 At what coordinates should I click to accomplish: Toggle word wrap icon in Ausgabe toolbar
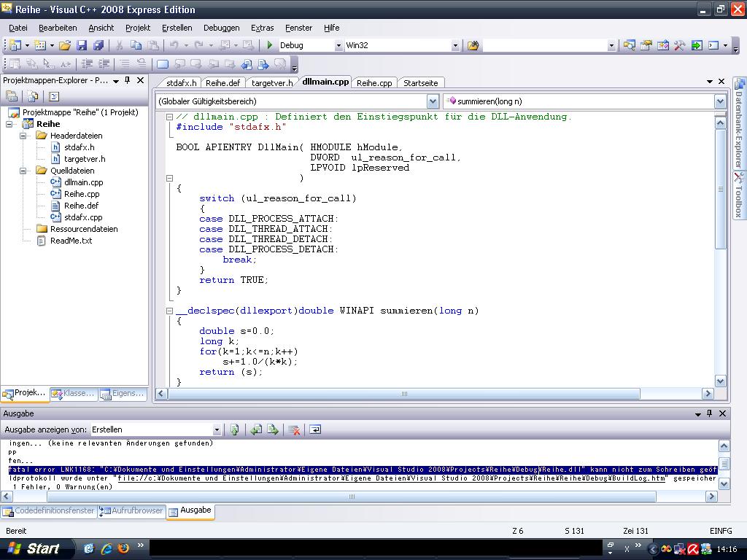315,430
